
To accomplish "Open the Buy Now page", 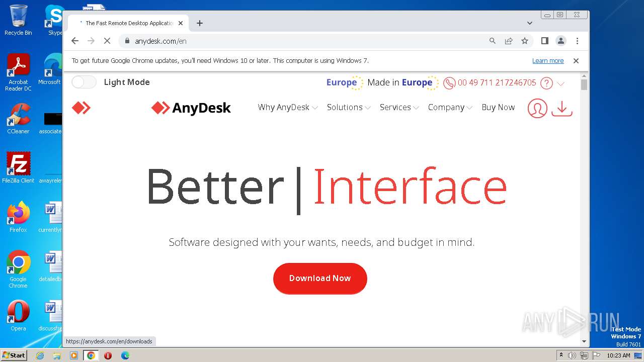I will [498, 108].
